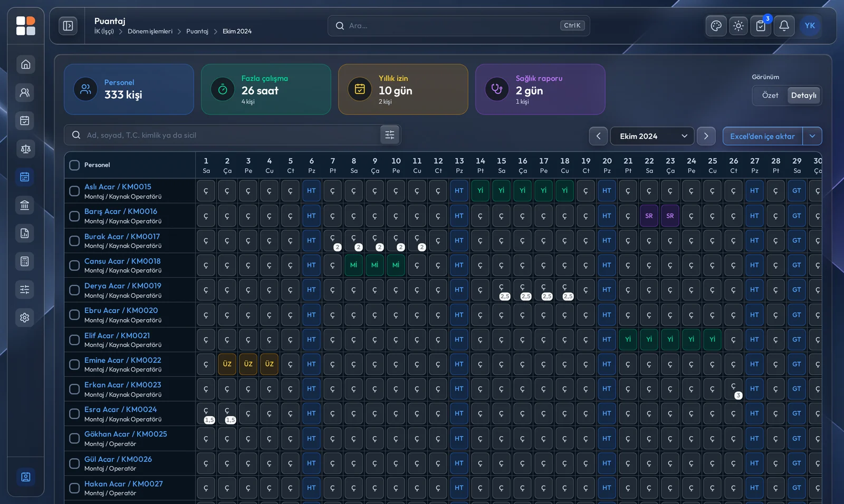Open the sliders icon in sidebar
Viewport: 844px width, 504px height.
coord(25,289)
